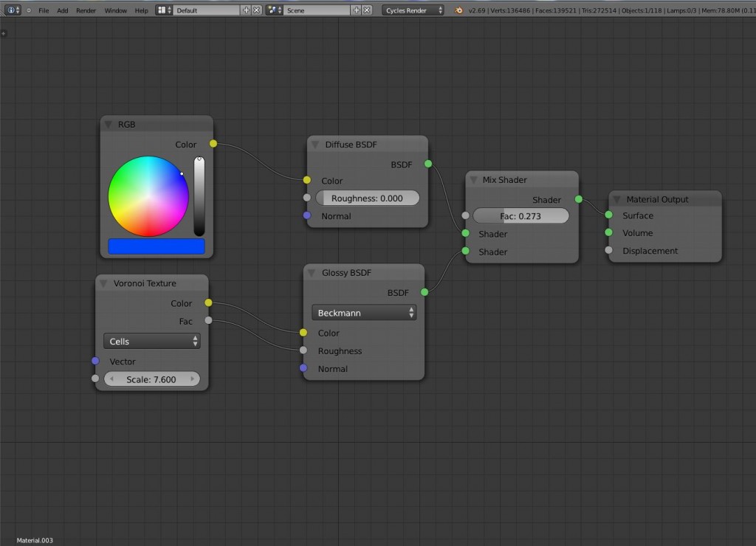Open the Cells distance metric dropdown

(x=151, y=341)
